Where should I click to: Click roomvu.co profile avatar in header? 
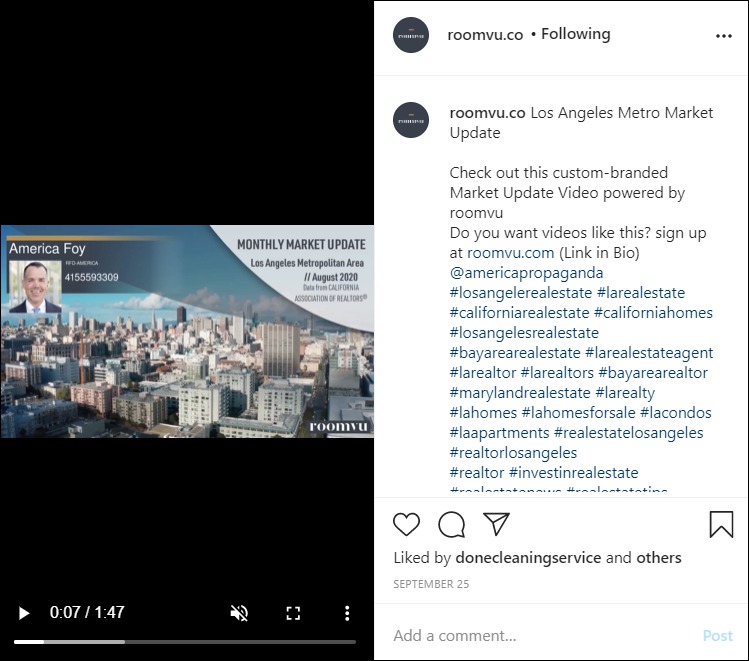(x=411, y=35)
